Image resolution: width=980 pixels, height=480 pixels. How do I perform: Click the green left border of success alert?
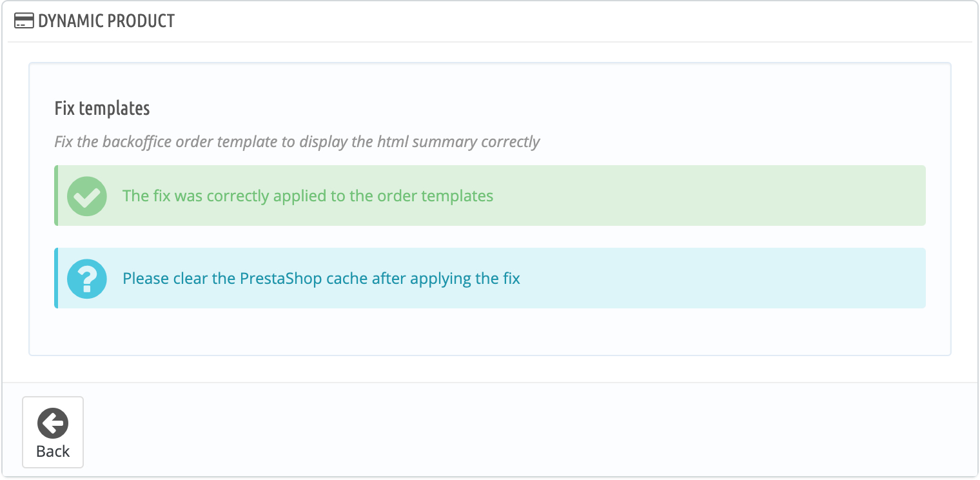[56, 195]
